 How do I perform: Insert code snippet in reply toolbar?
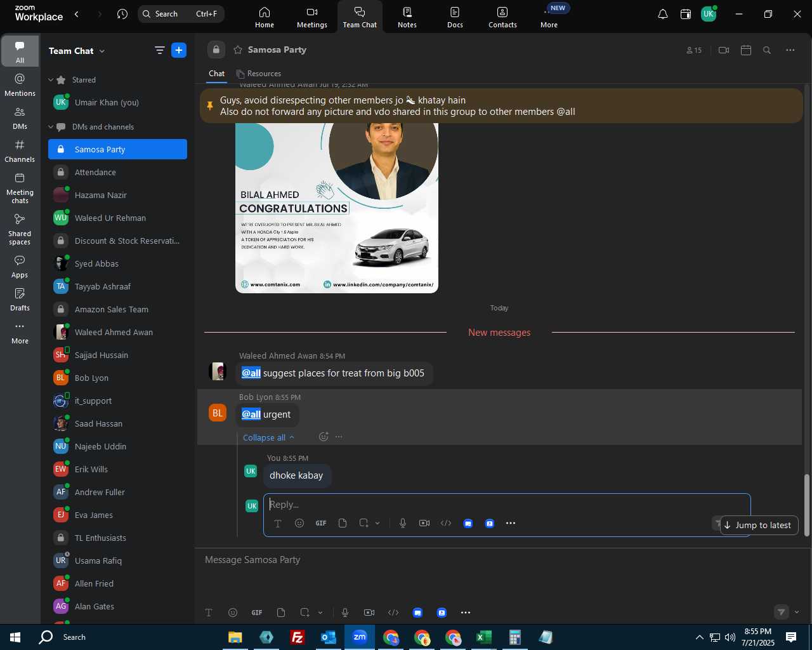coord(446,523)
